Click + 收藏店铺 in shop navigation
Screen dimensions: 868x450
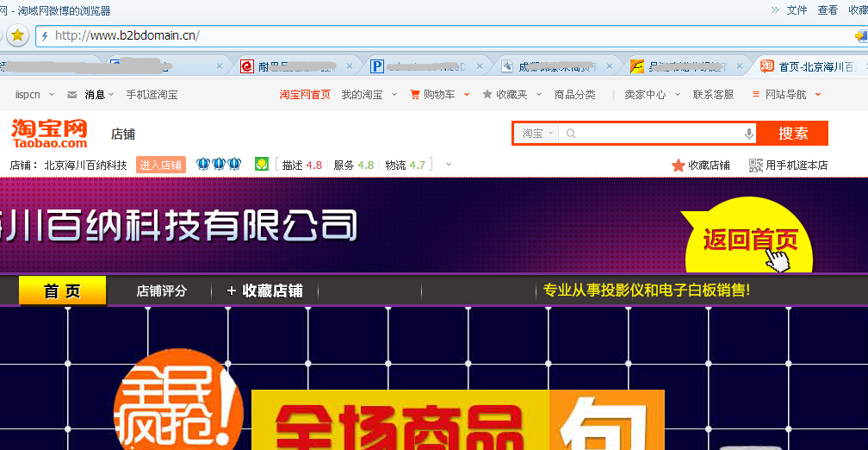[x=264, y=291]
